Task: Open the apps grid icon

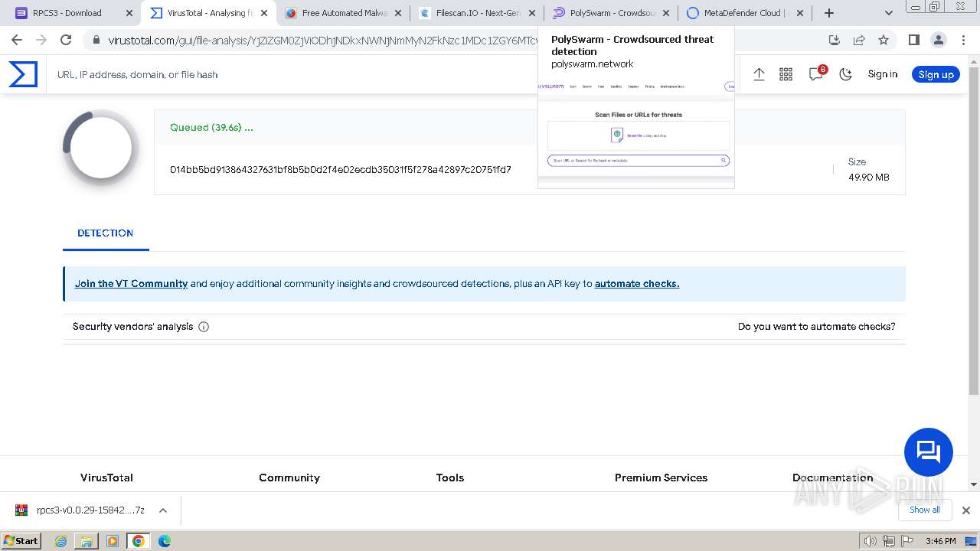Action: [786, 74]
